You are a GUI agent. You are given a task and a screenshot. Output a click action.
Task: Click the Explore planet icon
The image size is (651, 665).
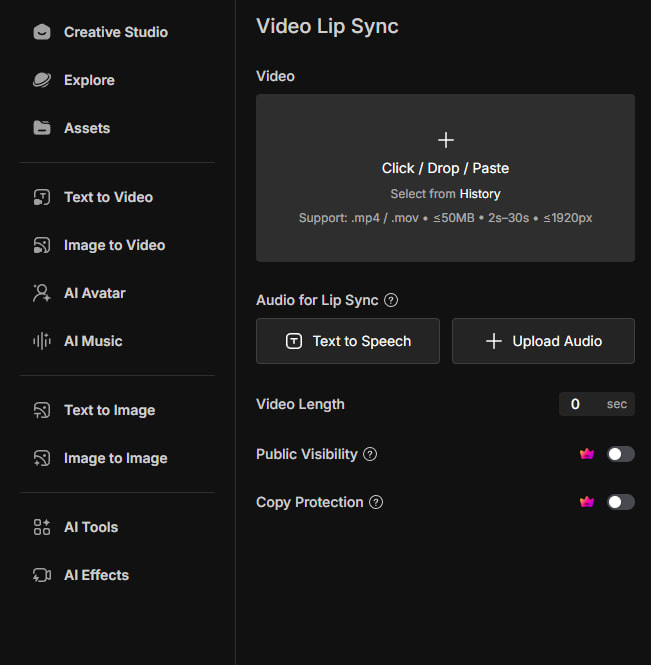coord(42,80)
